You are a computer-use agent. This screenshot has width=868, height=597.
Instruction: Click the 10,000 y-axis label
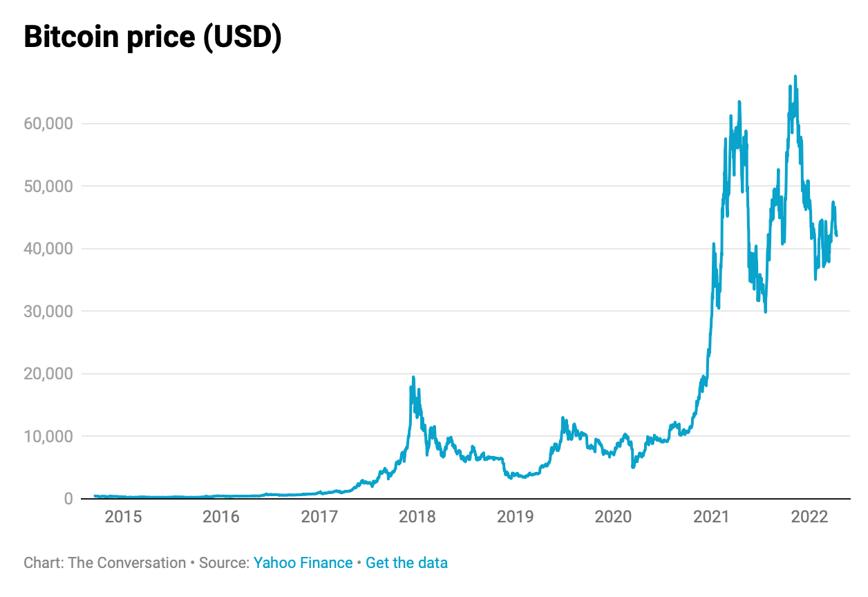click(x=48, y=436)
